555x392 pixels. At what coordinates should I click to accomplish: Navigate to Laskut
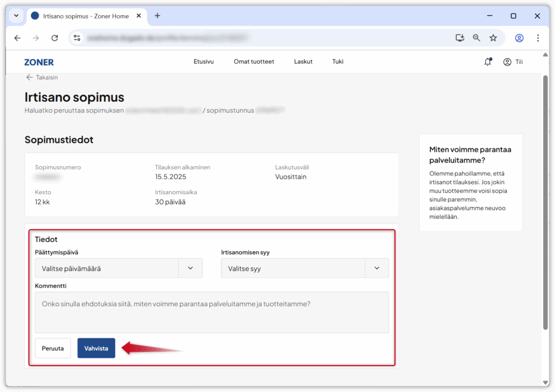click(x=303, y=62)
